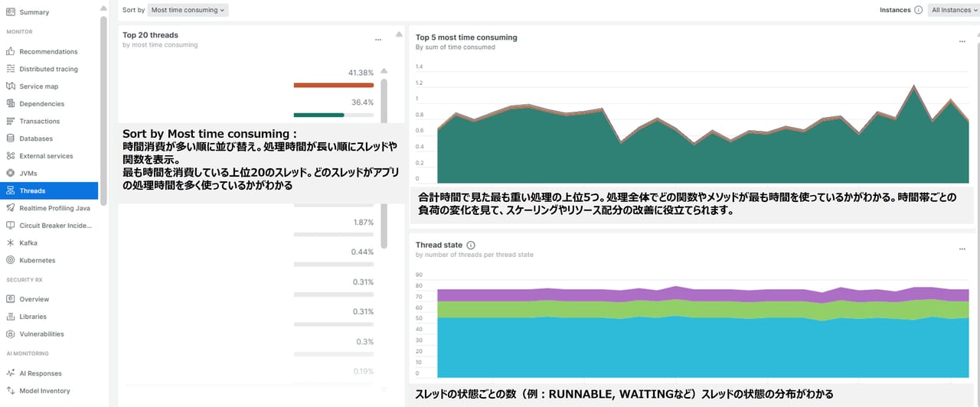Click the threads list vertical scrollbar
This screenshot has height=407, width=980.
(384, 161)
